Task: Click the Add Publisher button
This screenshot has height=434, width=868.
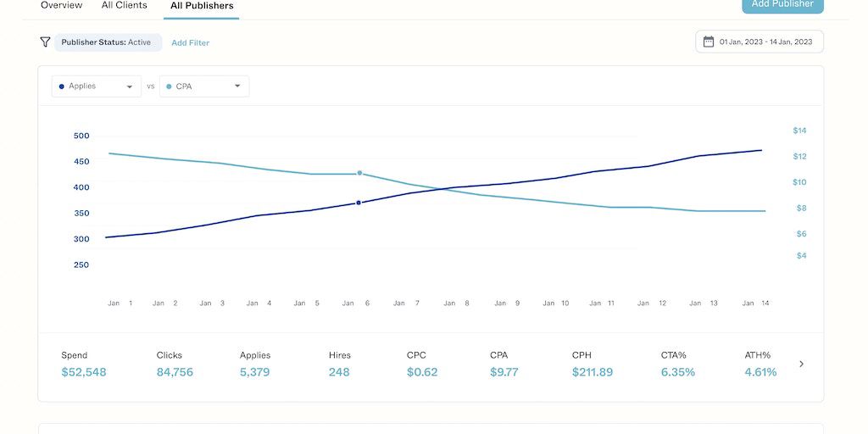Action: (x=782, y=5)
